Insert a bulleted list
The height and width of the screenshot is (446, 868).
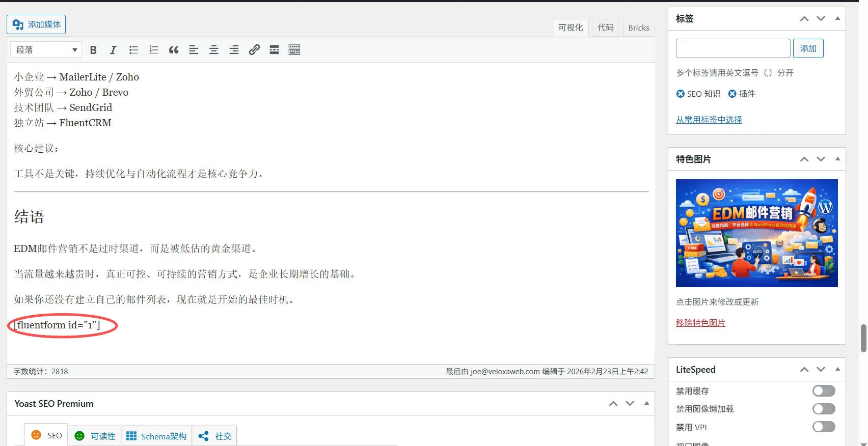click(133, 50)
